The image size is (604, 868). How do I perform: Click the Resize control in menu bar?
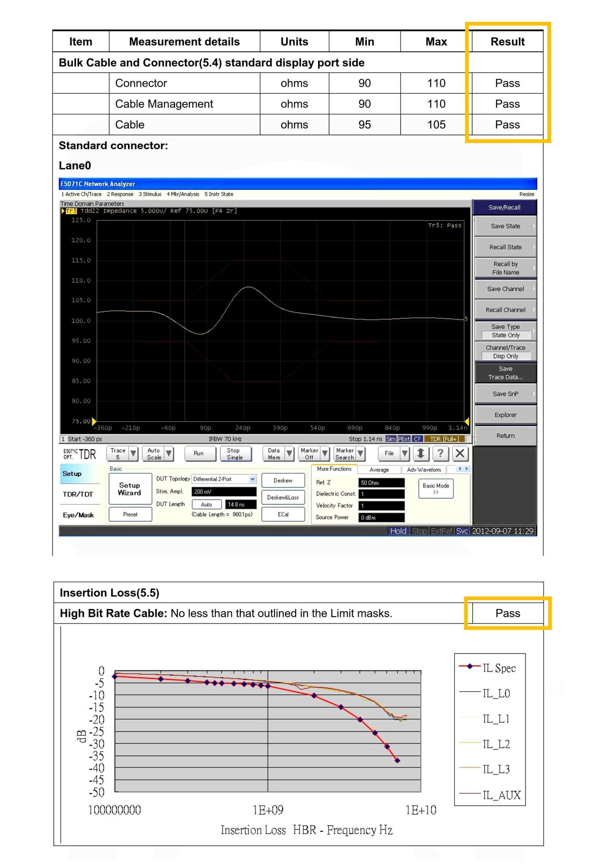(x=526, y=194)
